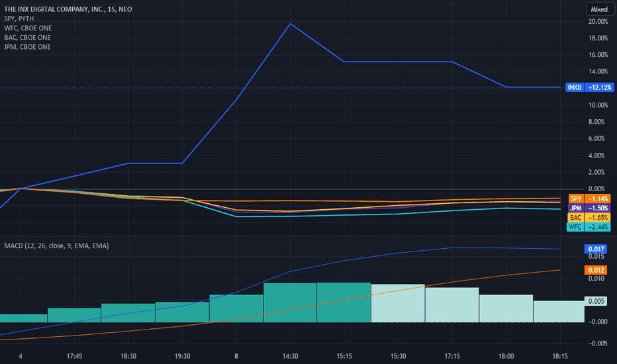
Task: Click the day 4 time axis label
Action: pyautogui.click(x=21, y=356)
